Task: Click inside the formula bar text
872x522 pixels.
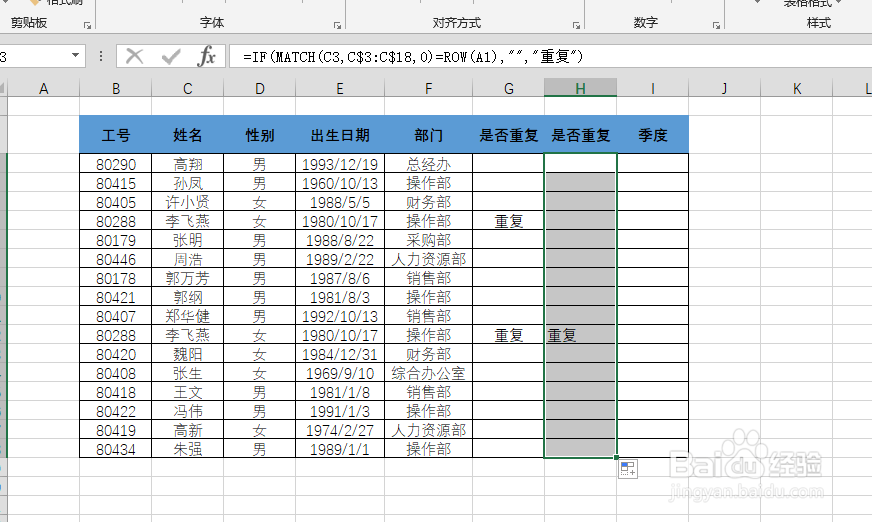Action: click(413, 56)
